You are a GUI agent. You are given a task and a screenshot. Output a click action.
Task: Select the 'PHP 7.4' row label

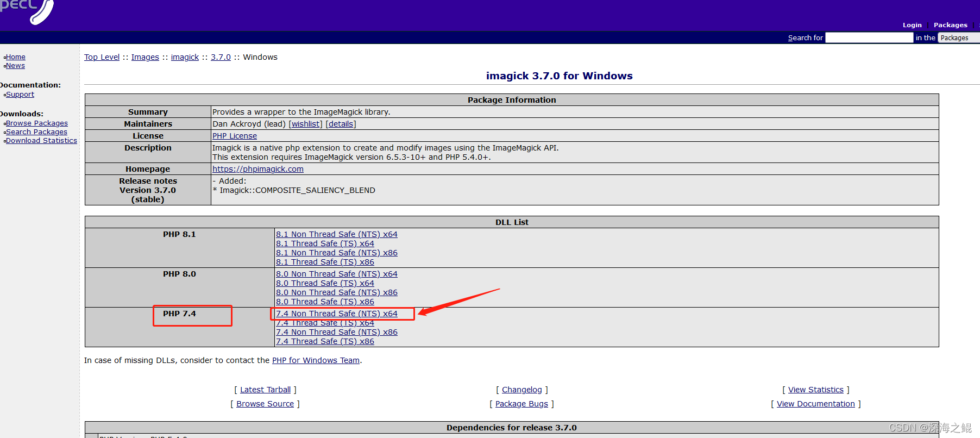[179, 314]
